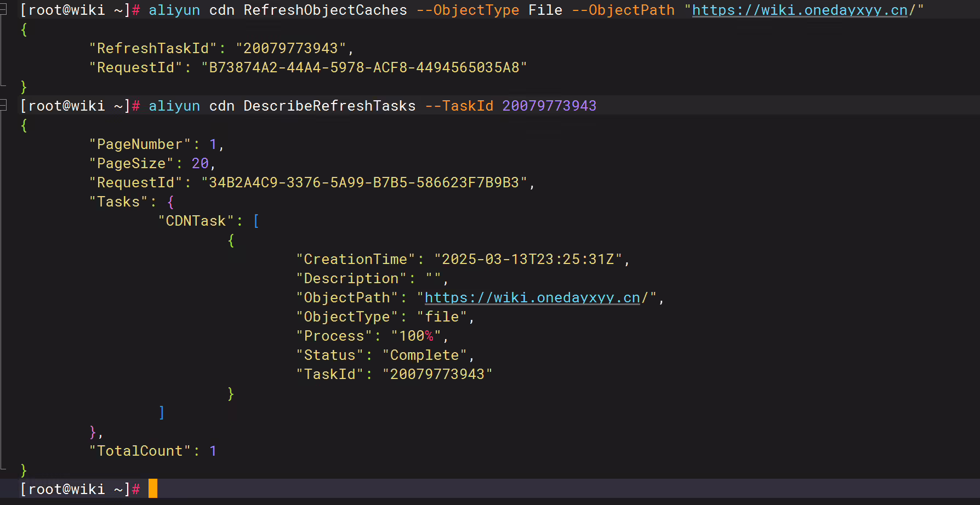
Task: Click the Process value 100%
Action: (416, 336)
